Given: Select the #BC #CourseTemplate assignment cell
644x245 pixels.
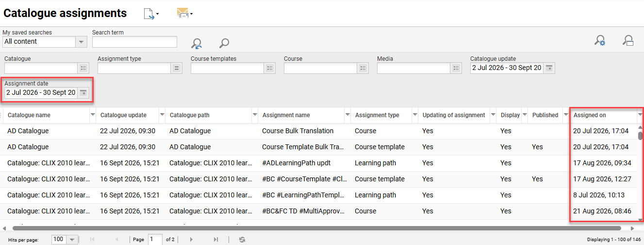Looking at the screenshot, I should click(x=304, y=179).
